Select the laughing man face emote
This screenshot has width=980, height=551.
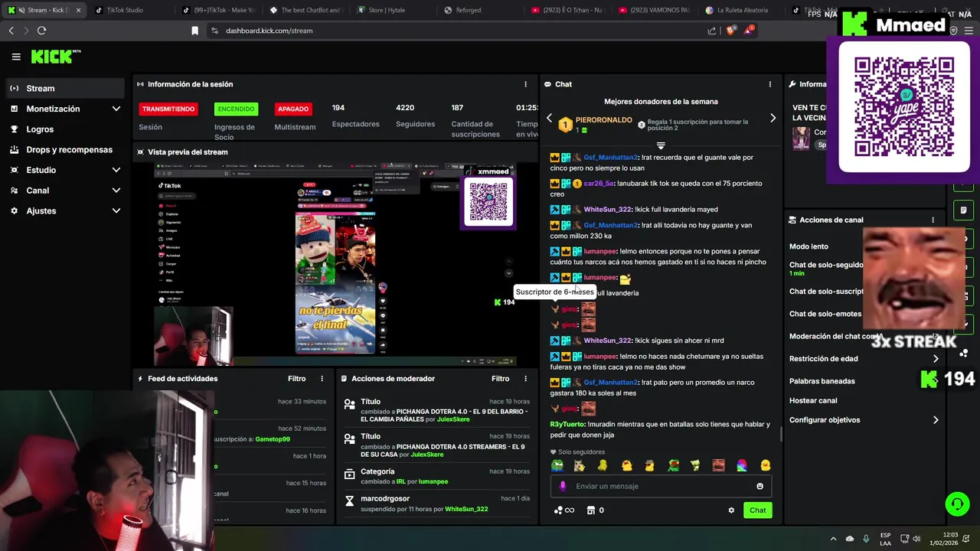718,465
